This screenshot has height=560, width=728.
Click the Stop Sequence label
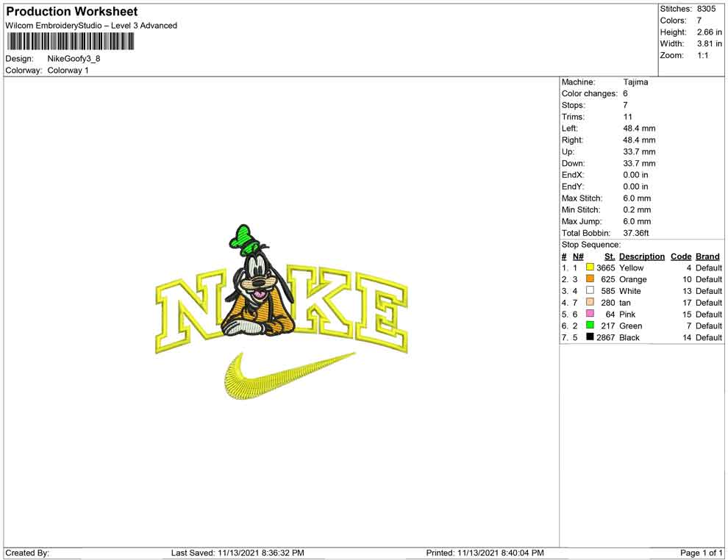coord(590,245)
